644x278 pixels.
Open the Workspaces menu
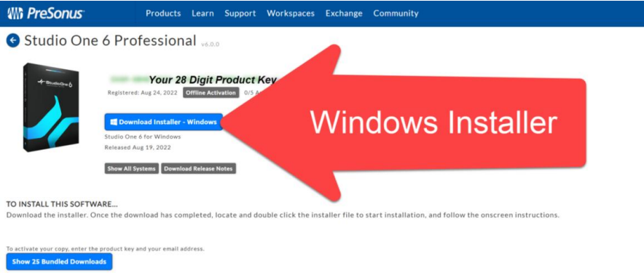[291, 13]
